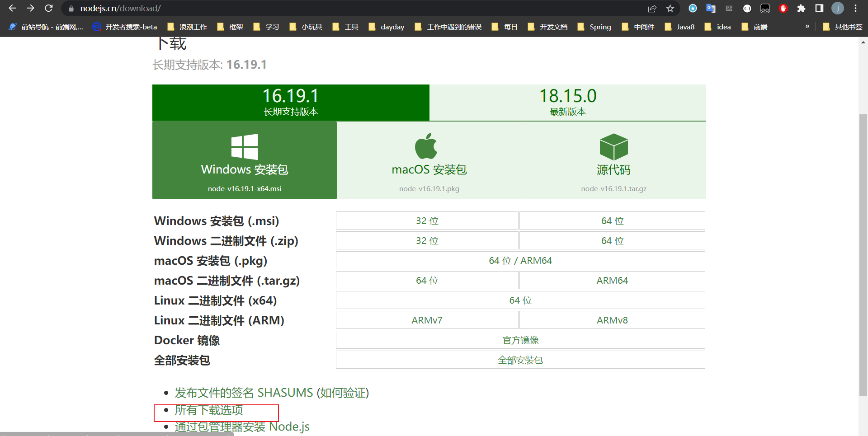
Task: Click the page vertical scrollbar thumb
Action: tap(863, 255)
